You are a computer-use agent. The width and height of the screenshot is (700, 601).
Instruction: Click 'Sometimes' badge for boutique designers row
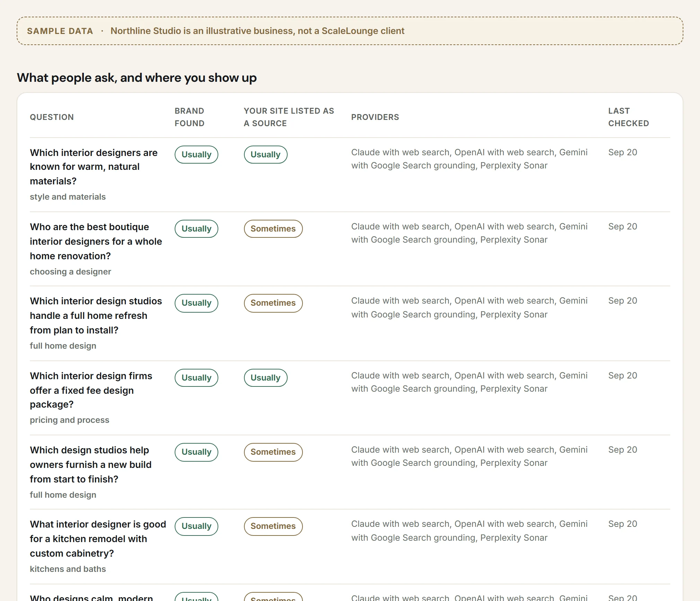coord(273,229)
